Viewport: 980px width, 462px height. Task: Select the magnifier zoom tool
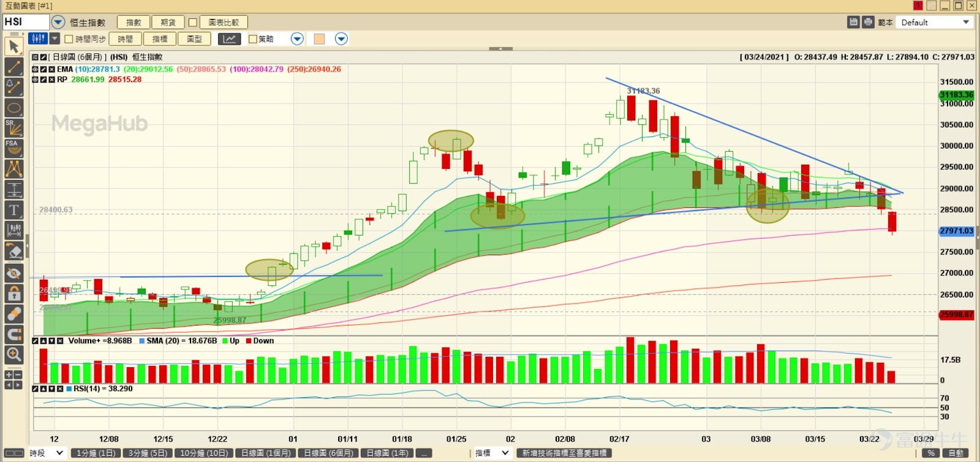click(x=13, y=354)
